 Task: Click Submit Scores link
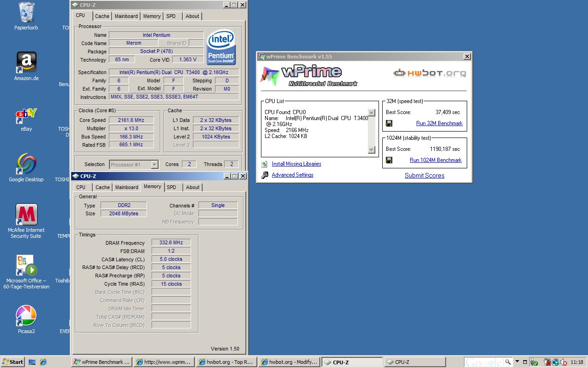(x=424, y=175)
